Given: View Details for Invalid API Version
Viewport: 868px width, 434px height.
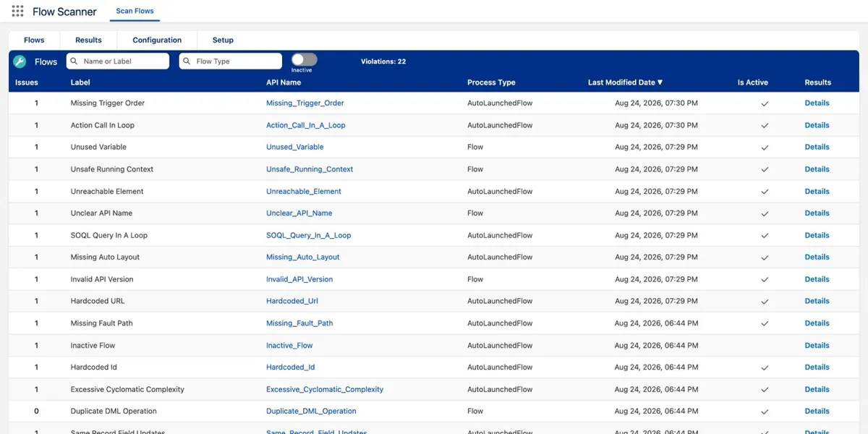Looking at the screenshot, I should 817,279.
